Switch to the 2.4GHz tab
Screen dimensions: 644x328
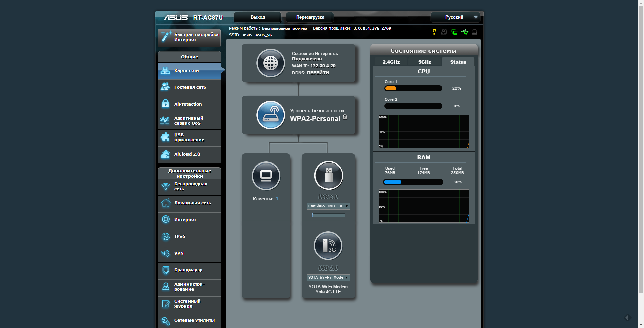coord(391,62)
